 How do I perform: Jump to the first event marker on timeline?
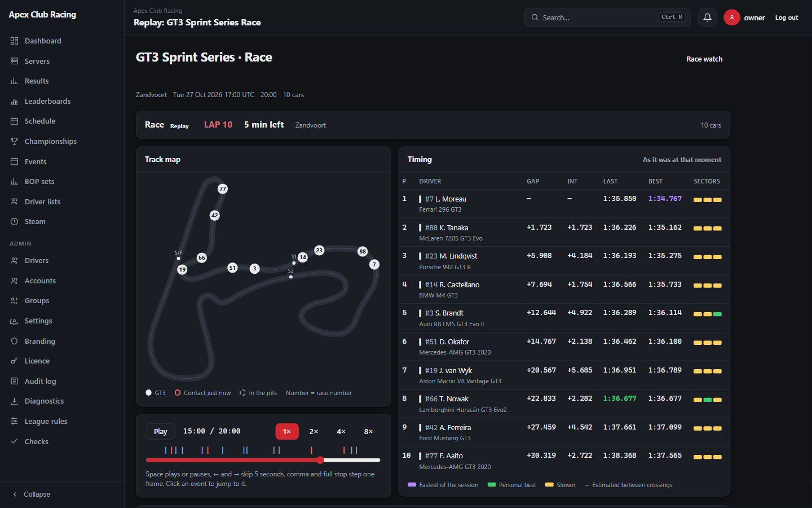coord(166,450)
